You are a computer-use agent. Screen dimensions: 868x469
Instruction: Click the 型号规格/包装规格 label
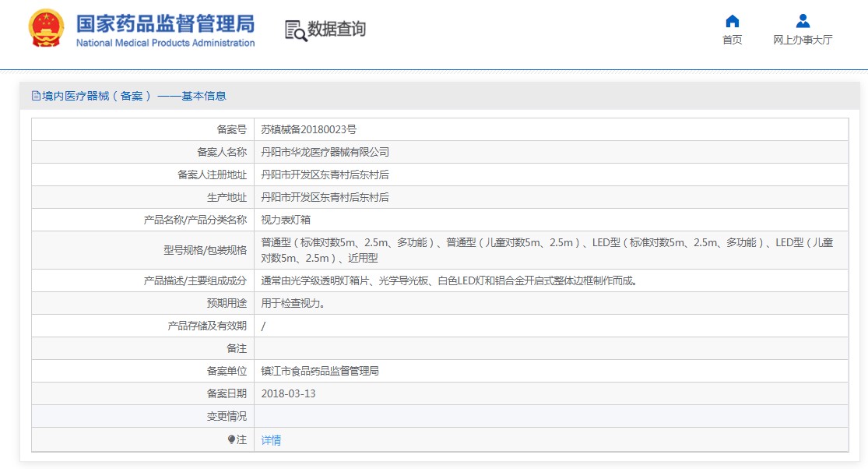(x=205, y=250)
